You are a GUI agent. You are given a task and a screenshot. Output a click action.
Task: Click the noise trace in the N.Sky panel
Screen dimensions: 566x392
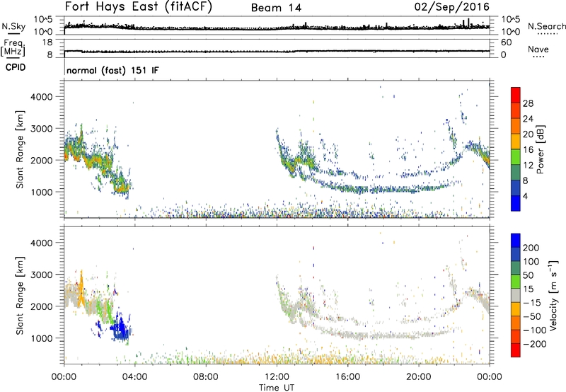277,27
